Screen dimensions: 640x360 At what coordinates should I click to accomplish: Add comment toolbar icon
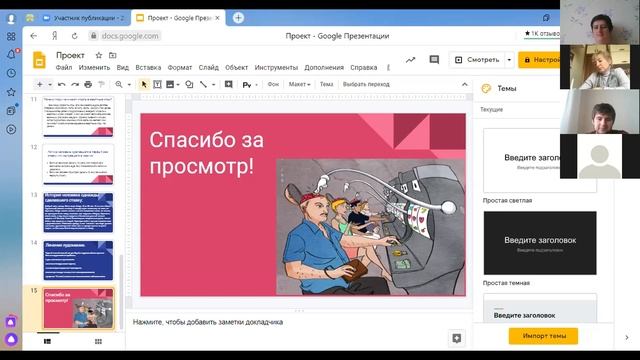(229, 84)
